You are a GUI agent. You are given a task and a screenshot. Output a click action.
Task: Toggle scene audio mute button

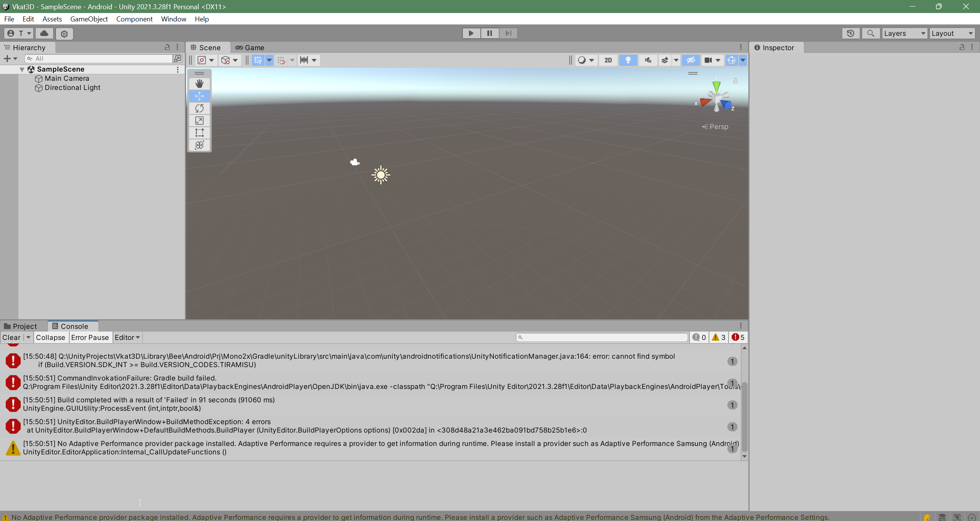pyautogui.click(x=648, y=60)
